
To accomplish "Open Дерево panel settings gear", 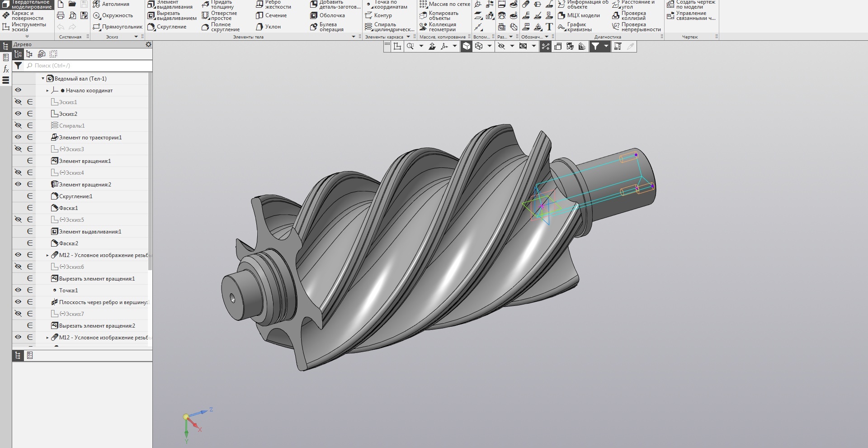I will click(x=148, y=44).
